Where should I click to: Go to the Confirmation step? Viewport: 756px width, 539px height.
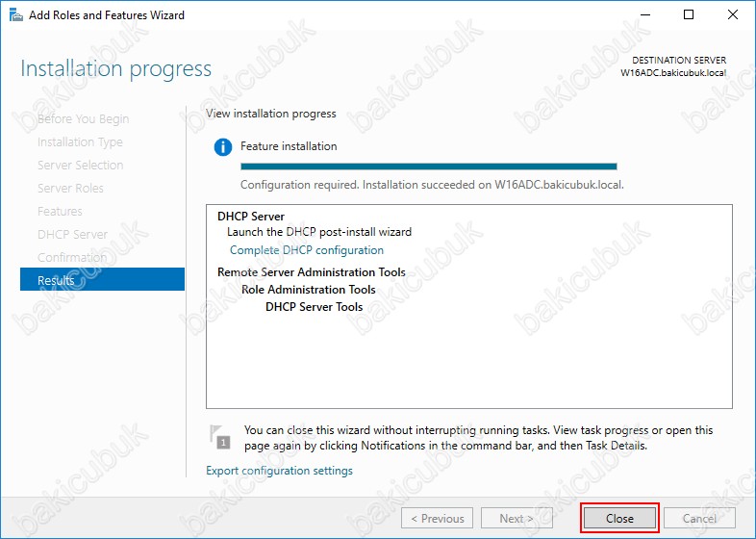(x=72, y=258)
